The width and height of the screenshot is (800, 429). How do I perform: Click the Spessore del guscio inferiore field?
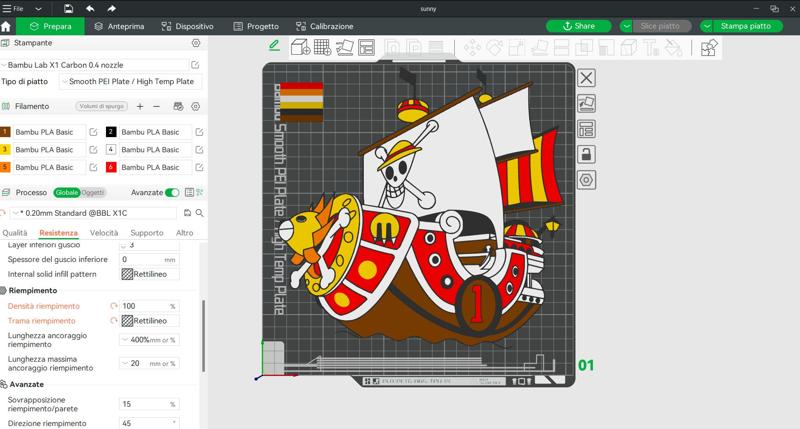tap(149, 260)
